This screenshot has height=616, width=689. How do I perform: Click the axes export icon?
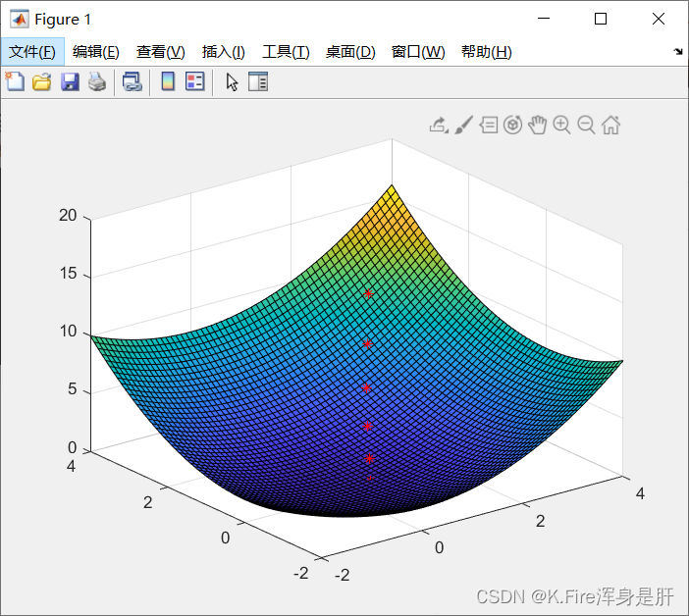[439, 126]
